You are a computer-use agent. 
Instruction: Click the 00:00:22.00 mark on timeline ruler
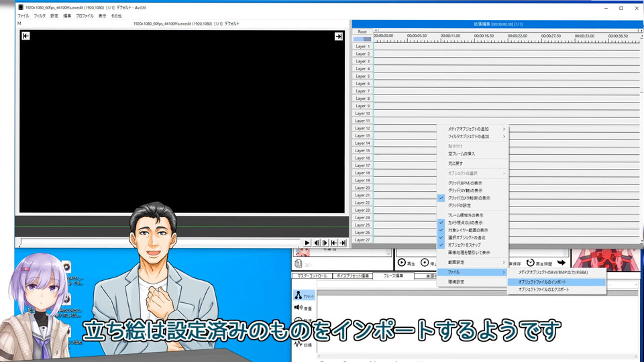(517, 36)
